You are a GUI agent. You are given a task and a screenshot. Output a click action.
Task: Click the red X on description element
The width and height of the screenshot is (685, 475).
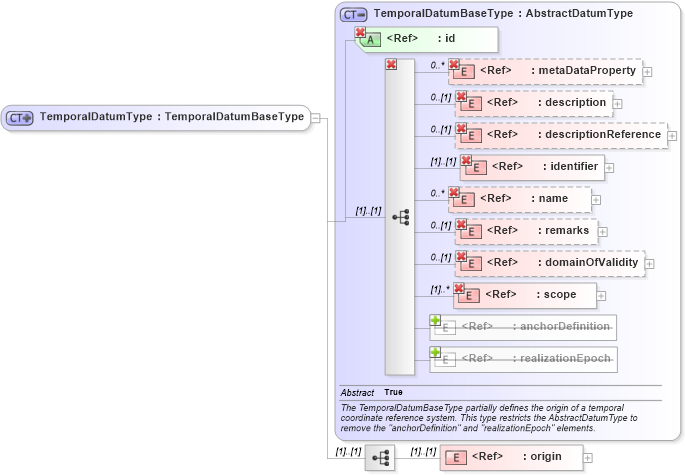pyautogui.click(x=461, y=96)
